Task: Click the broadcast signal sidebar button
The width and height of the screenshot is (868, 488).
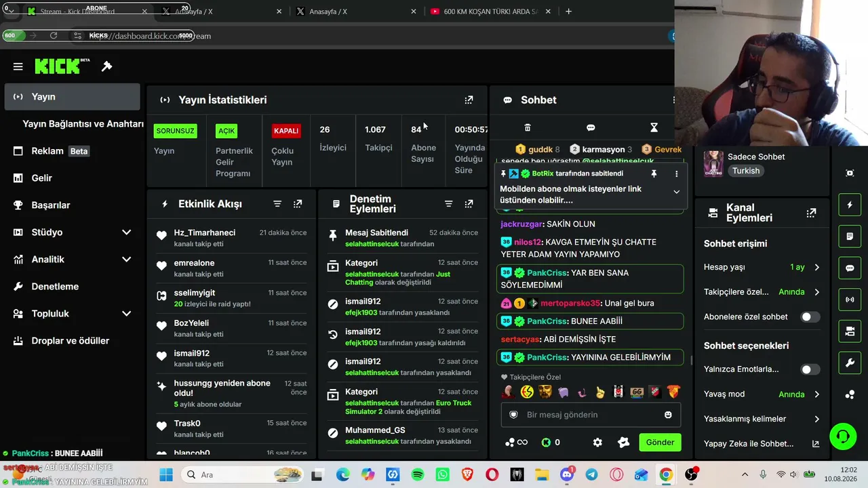Action: 850,300
